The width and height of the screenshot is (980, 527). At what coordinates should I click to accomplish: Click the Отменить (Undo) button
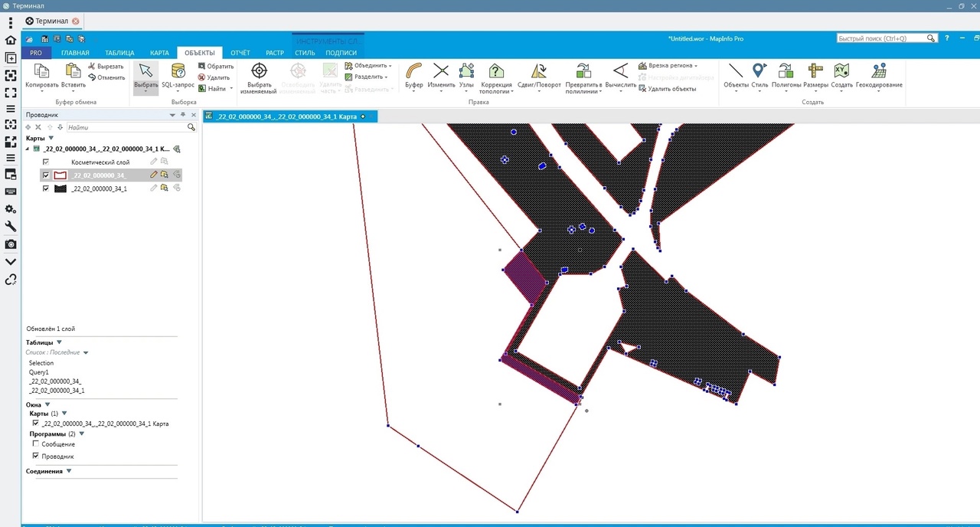click(x=106, y=77)
